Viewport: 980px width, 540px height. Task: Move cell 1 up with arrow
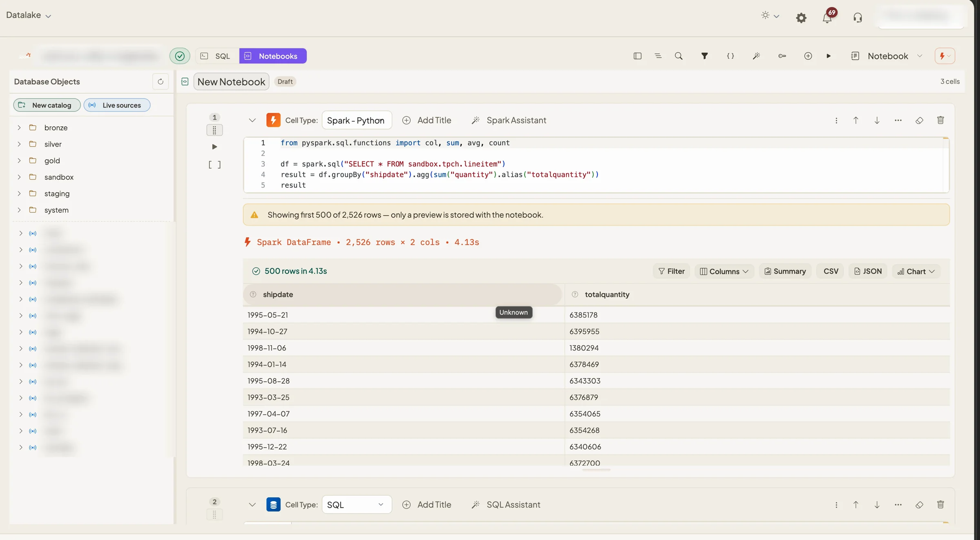coord(856,120)
